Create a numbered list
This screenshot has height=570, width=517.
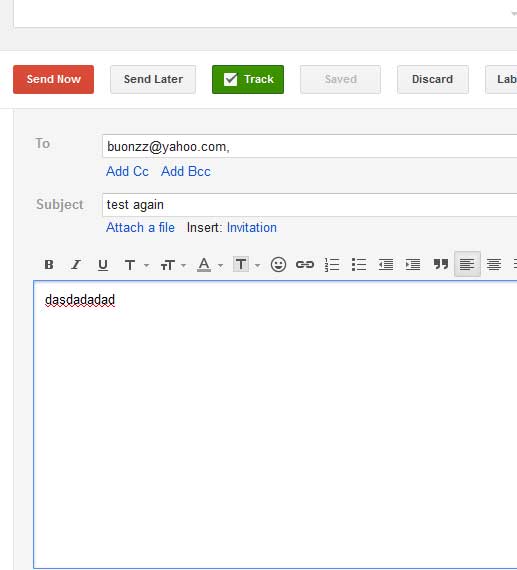pos(332,264)
